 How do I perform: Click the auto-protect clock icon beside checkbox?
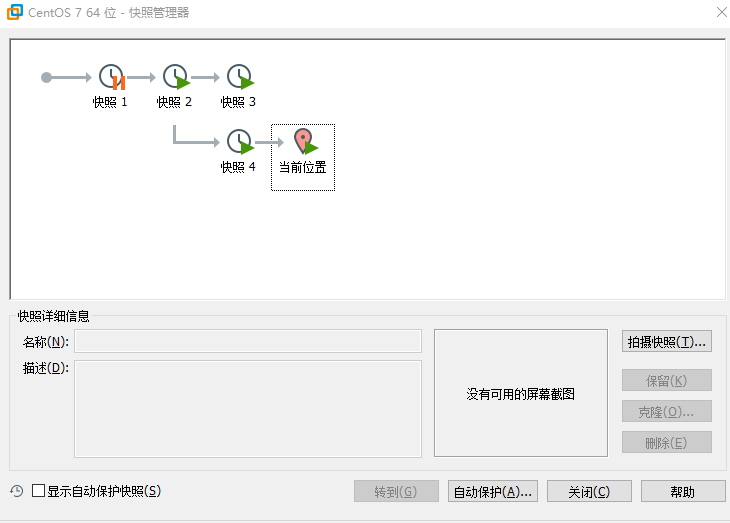point(17,491)
